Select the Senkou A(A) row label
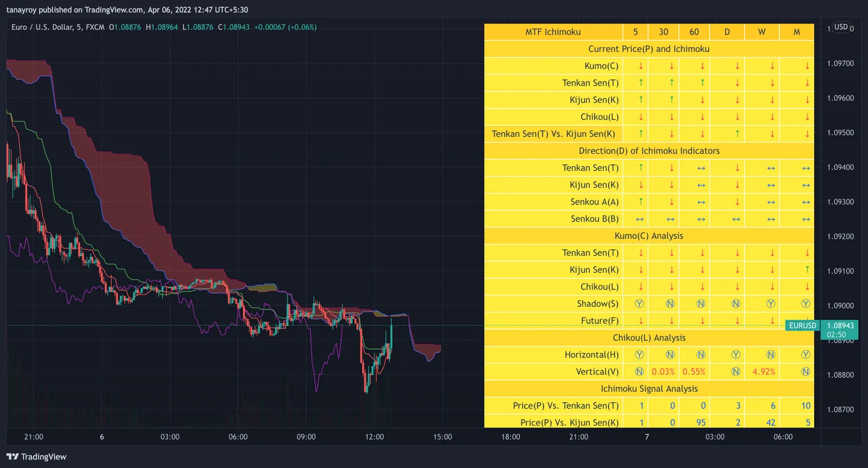Screen dimensions: 868x468 pos(595,201)
